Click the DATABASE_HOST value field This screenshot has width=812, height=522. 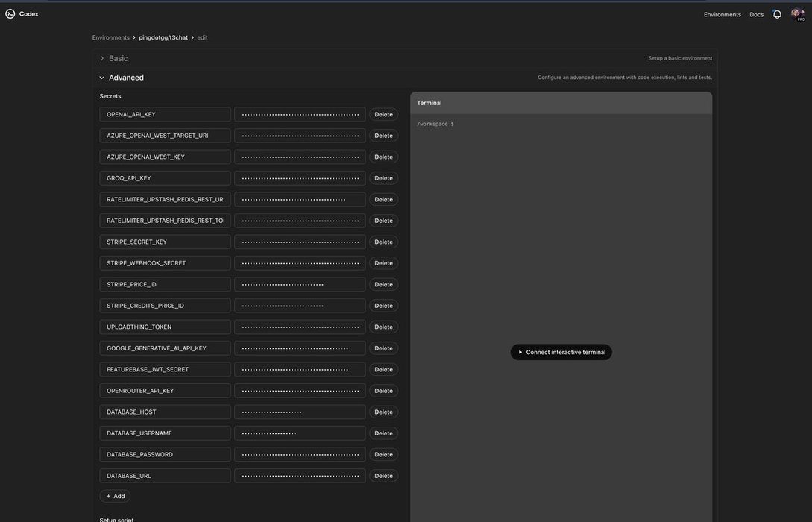click(300, 412)
